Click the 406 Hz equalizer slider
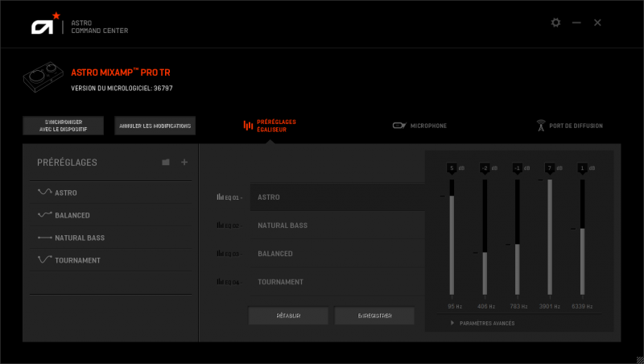The width and height of the screenshot is (644, 364). click(485, 237)
